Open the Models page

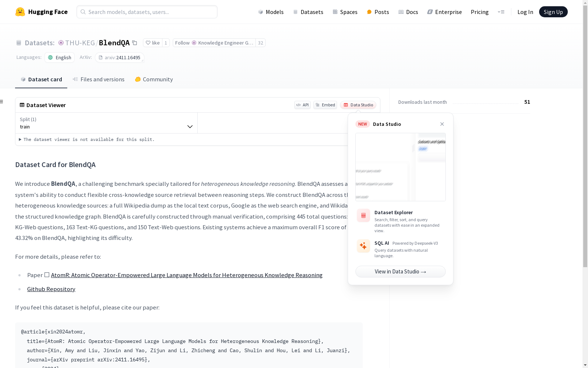point(271,12)
